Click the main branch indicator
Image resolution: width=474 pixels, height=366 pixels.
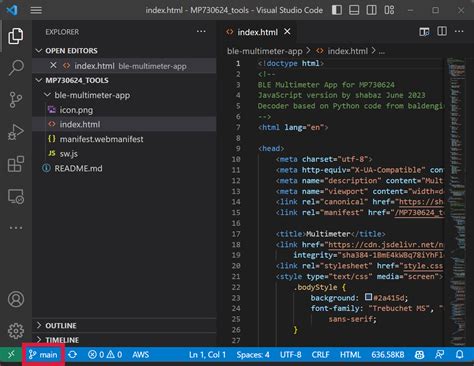[x=43, y=355]
